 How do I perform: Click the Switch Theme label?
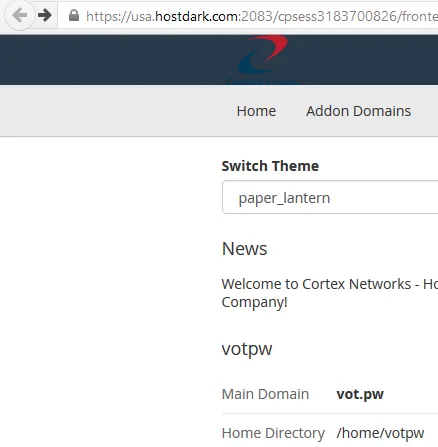pos(270,166)
